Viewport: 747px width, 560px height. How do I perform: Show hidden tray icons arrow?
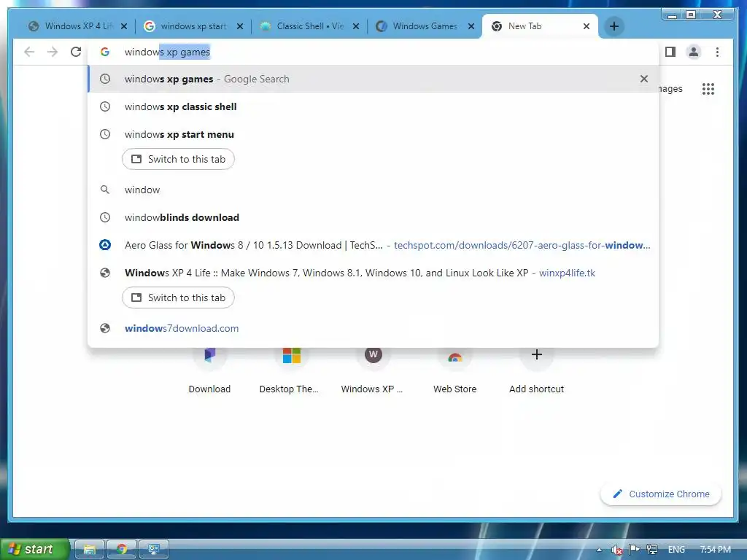pyautogui.click(x=600, y=550)
